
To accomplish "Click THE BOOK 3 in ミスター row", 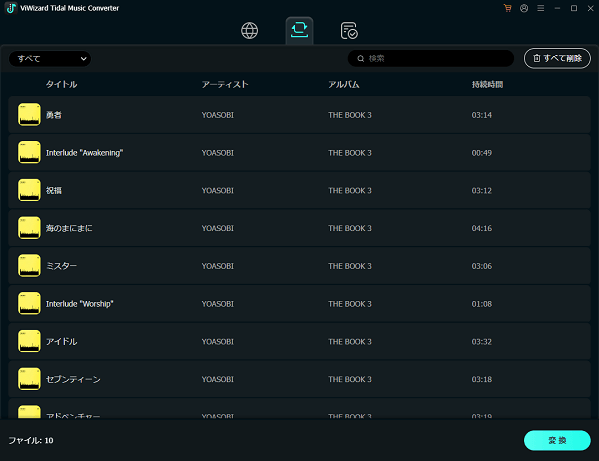I will coord(350,266).
